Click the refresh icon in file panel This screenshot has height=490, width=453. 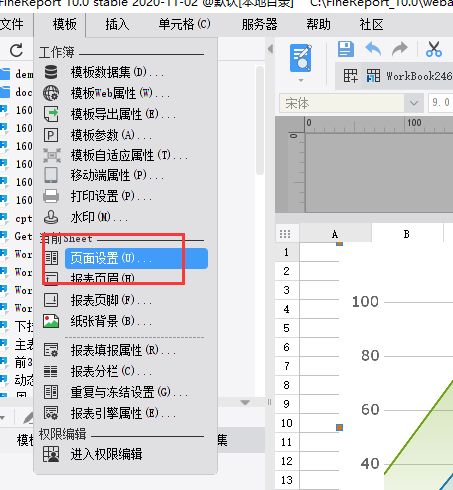tap(16, 51)
